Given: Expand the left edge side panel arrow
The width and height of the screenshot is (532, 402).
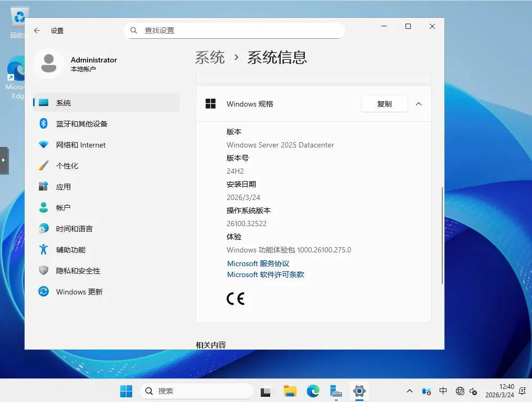Looking at the screenshot, I should [4, 161].
